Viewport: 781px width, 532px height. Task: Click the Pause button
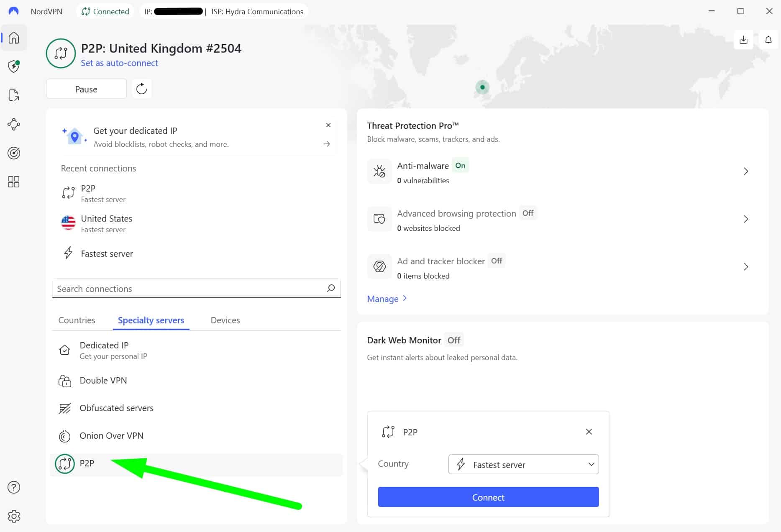pos(86,89)
